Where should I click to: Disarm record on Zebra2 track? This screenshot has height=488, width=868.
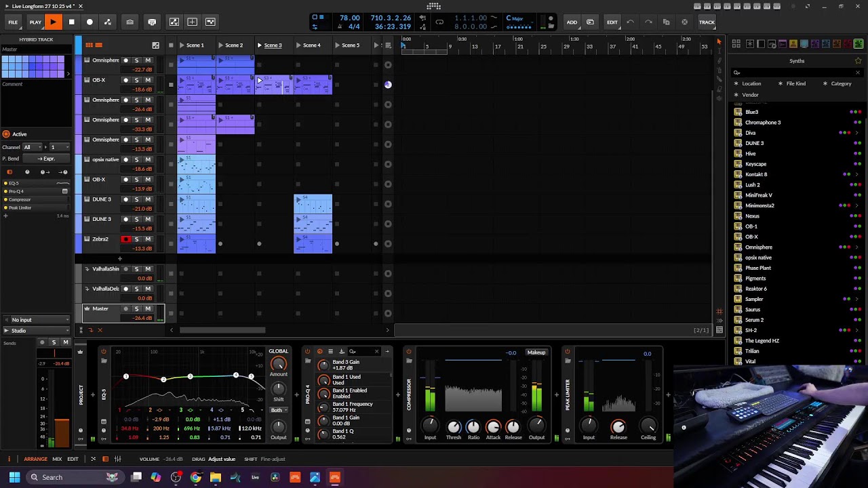125,239
